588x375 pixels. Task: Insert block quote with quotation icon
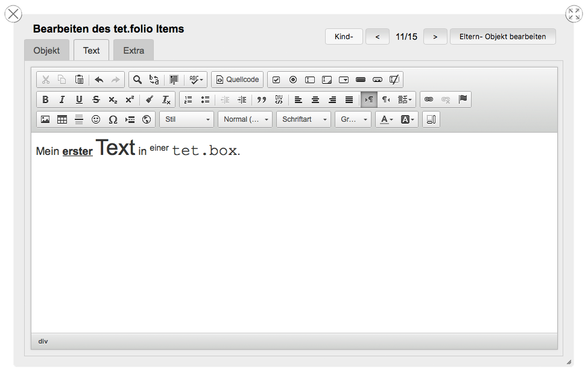pyautogui.click(x=262, y=99)
